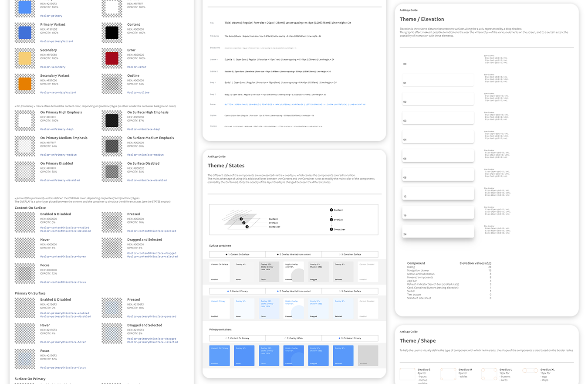Select the 'Content: Primary' Enabled tile
Screen dimensions: 588x384
click(220, 308)
